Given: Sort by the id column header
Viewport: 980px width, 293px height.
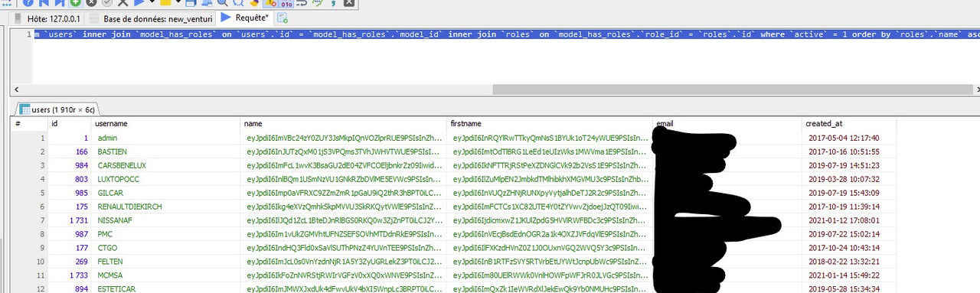Looking at the screenshot, I should click(69, 123).
